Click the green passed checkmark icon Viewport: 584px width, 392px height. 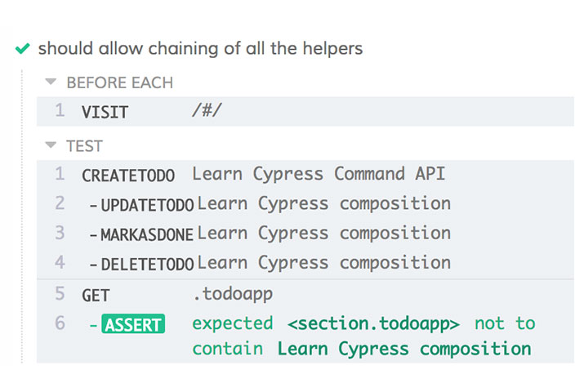23,49
